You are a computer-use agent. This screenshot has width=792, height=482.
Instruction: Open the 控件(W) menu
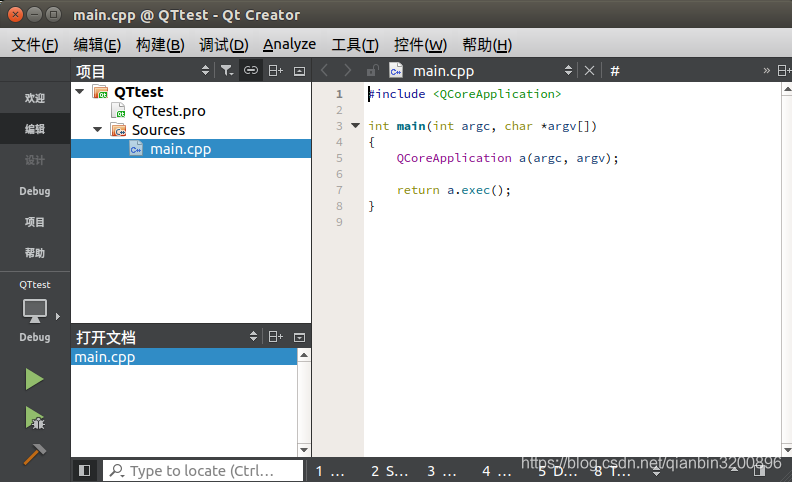(420, 45)
